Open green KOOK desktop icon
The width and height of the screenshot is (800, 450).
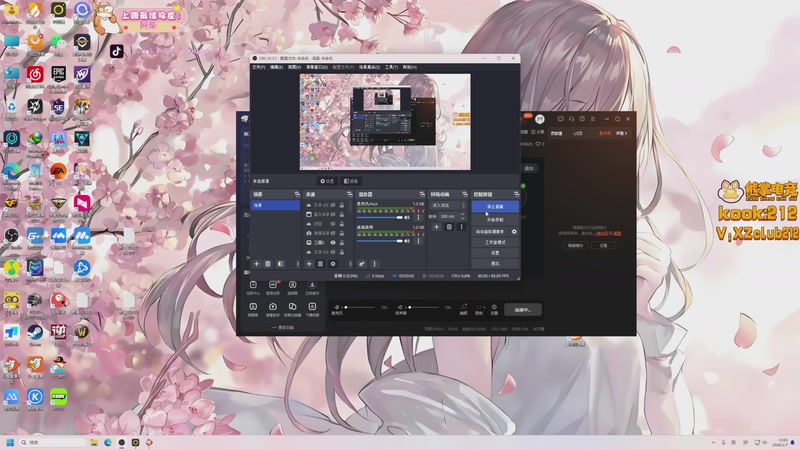point(58,397)
